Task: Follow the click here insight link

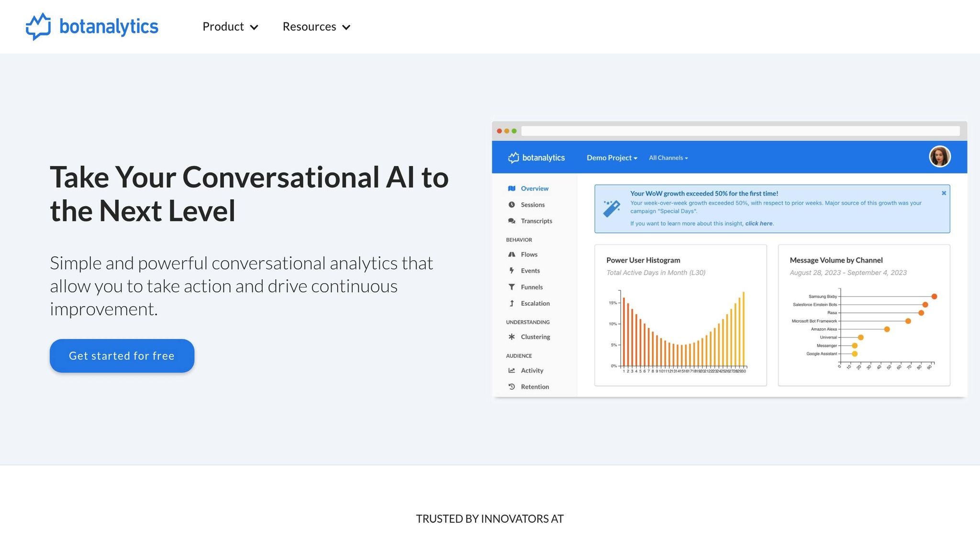Action: pos(758,223)
